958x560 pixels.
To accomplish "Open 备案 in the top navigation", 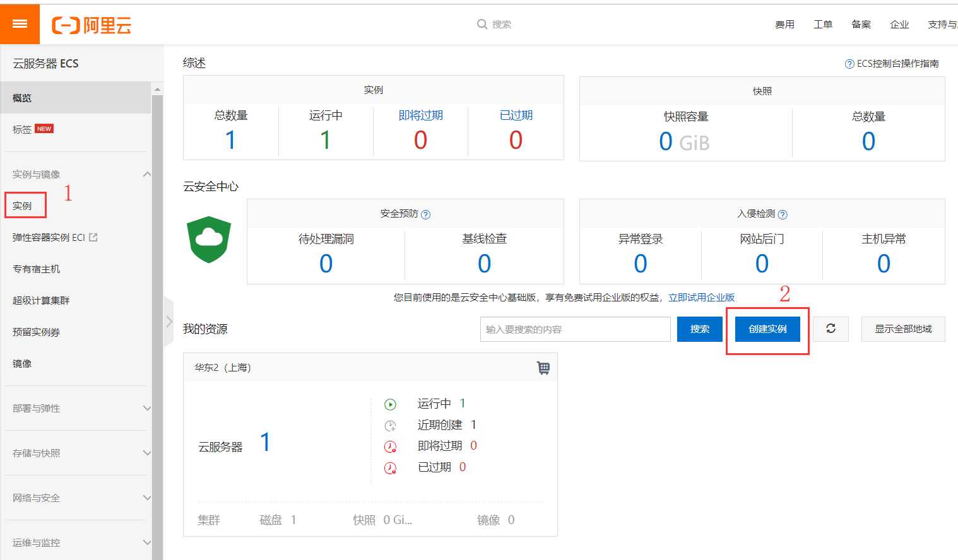I will coord(861,25).
